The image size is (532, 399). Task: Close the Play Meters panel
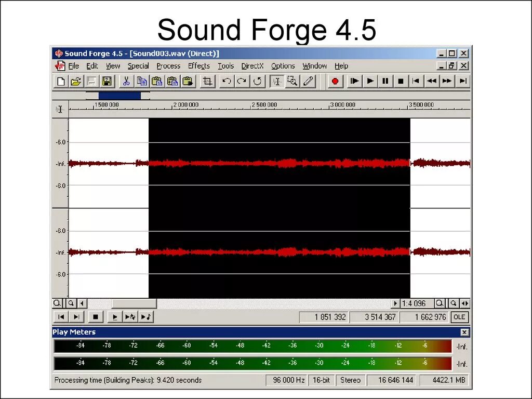(464, 332)
